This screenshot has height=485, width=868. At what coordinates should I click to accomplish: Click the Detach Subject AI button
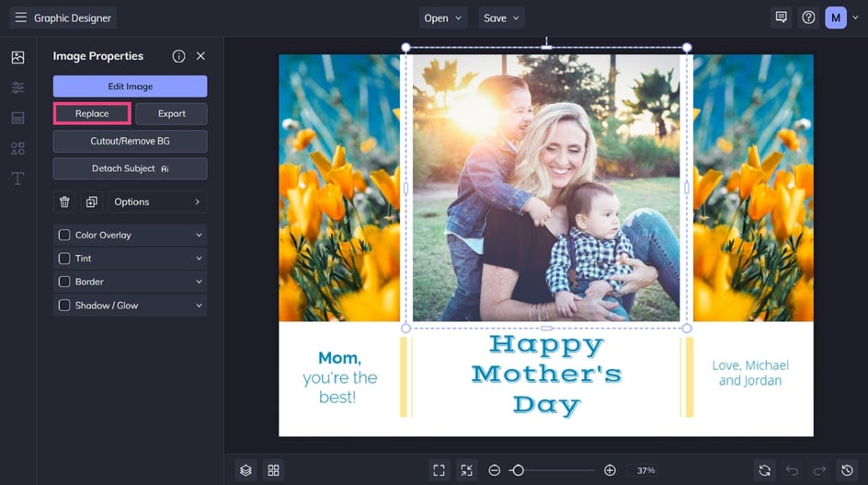[x=130, y=168]
